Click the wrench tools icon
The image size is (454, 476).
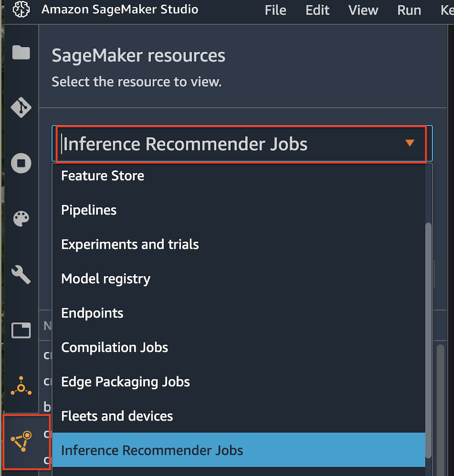[x=21, y=275]
